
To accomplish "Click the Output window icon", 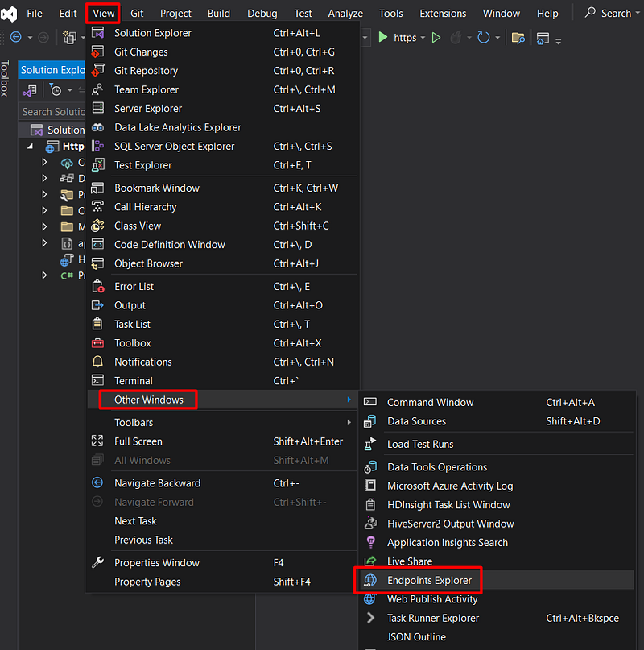I will tap(97, 305).
